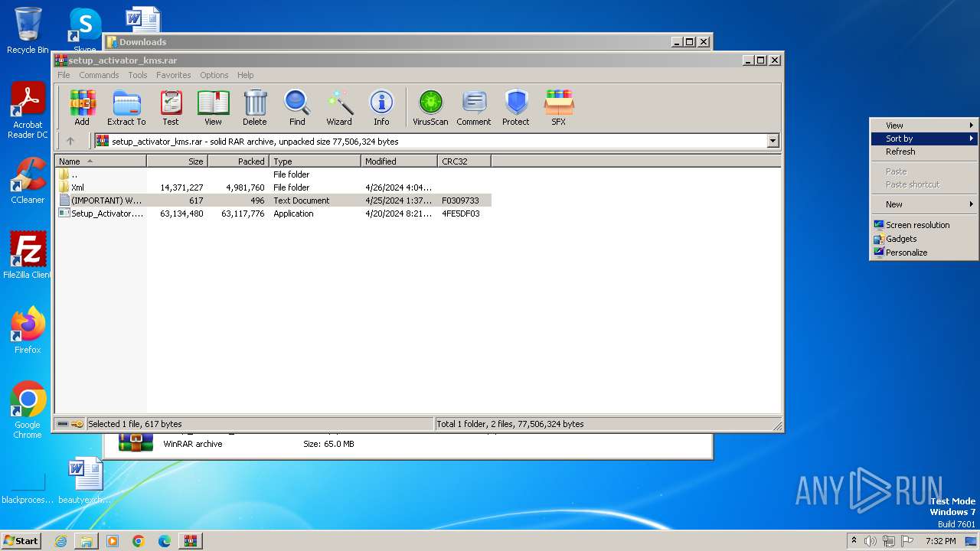The width and height of the screenshot is (980, 551).
Task: Click the encryption key icon in the status bar
Action: pyautogui.click(x=77, y=423)
